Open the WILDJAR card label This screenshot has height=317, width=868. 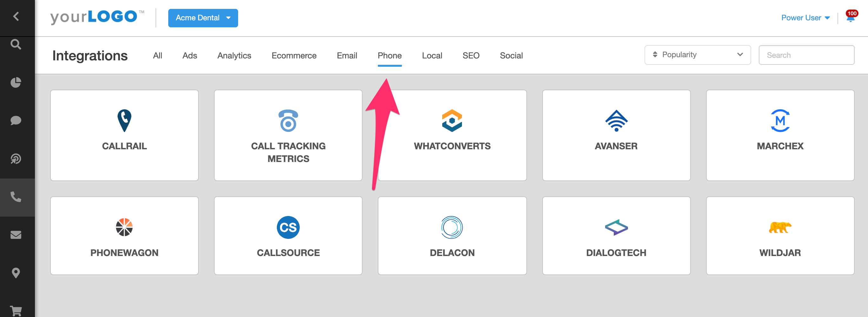point(780,253)
